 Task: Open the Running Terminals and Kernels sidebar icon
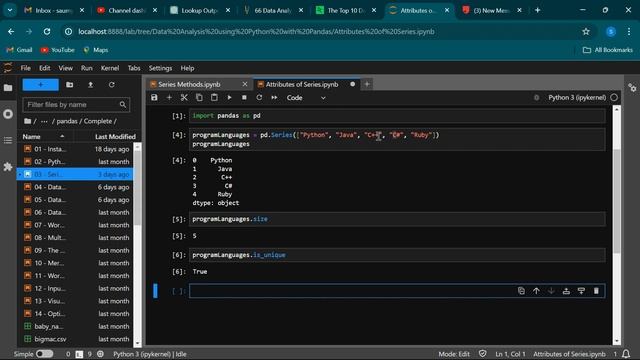(x=8, y=114)
